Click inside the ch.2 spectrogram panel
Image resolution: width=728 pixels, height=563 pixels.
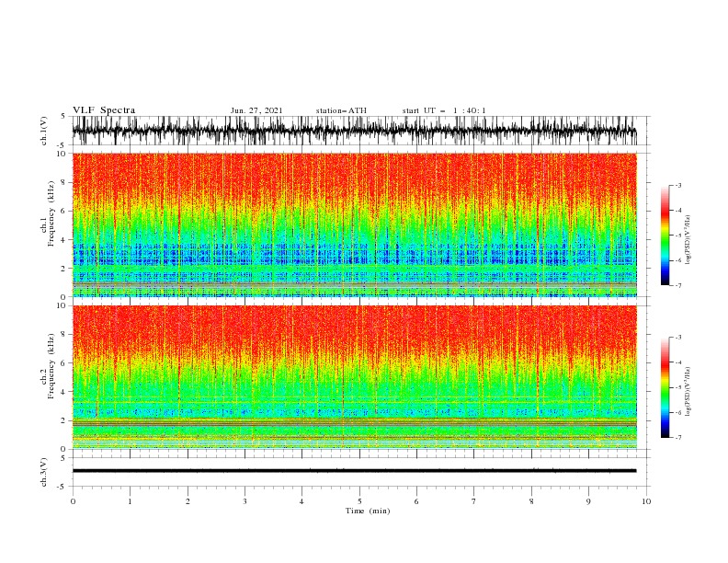tap(354, 377)
